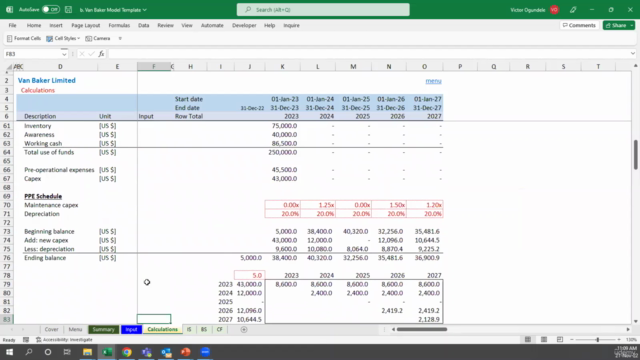Select the 1.25x maintenance capex cell
640x360 pixels.
coord(318,205)
